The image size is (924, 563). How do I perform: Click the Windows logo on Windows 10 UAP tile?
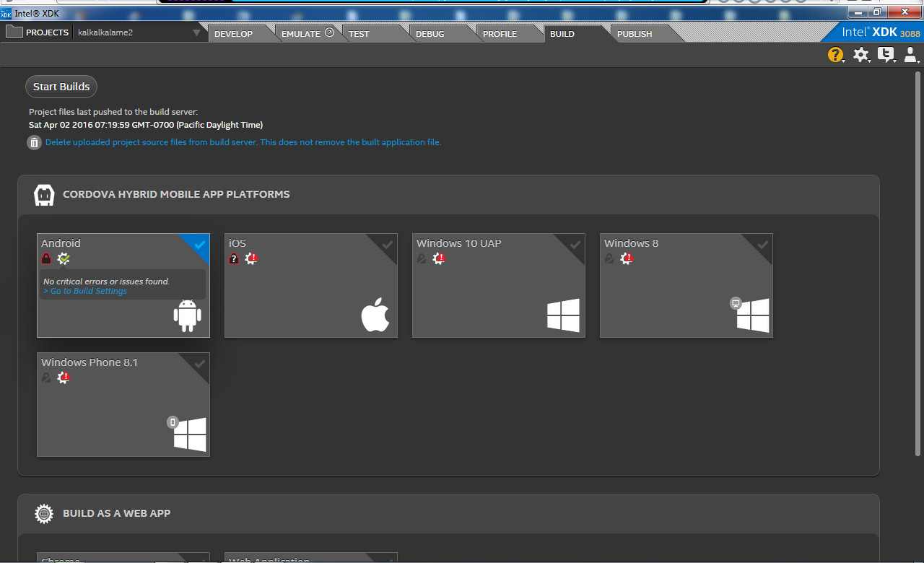(563, 315)
